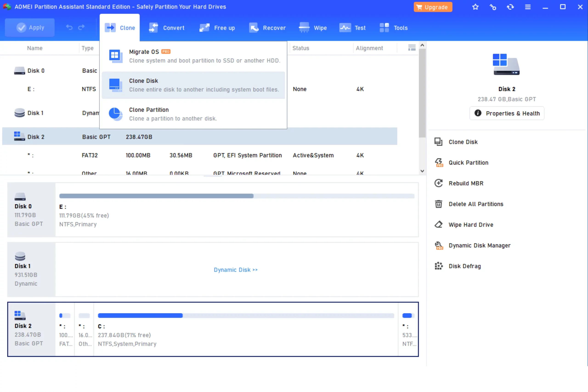
Task: Click the Wipe Hard Drive eraser icon
Action: point(438,225)
